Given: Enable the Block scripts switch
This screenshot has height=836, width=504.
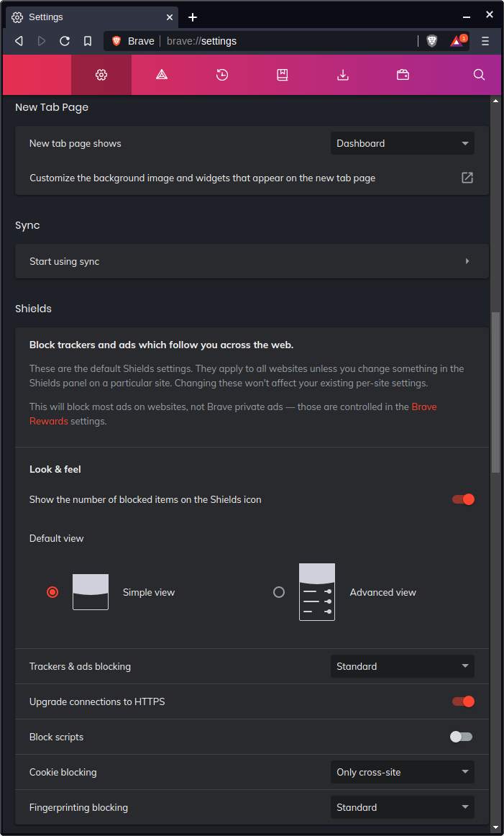Looking at the screenshot, I should (461, 737).
